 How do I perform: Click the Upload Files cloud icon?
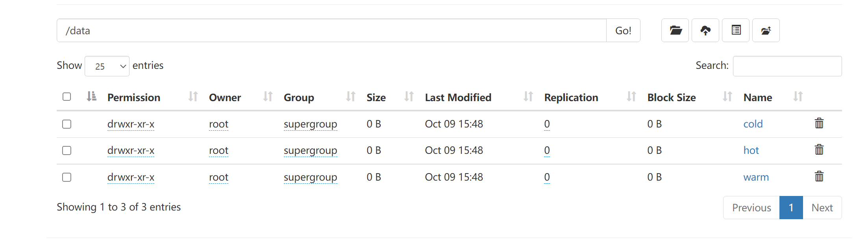705,30
